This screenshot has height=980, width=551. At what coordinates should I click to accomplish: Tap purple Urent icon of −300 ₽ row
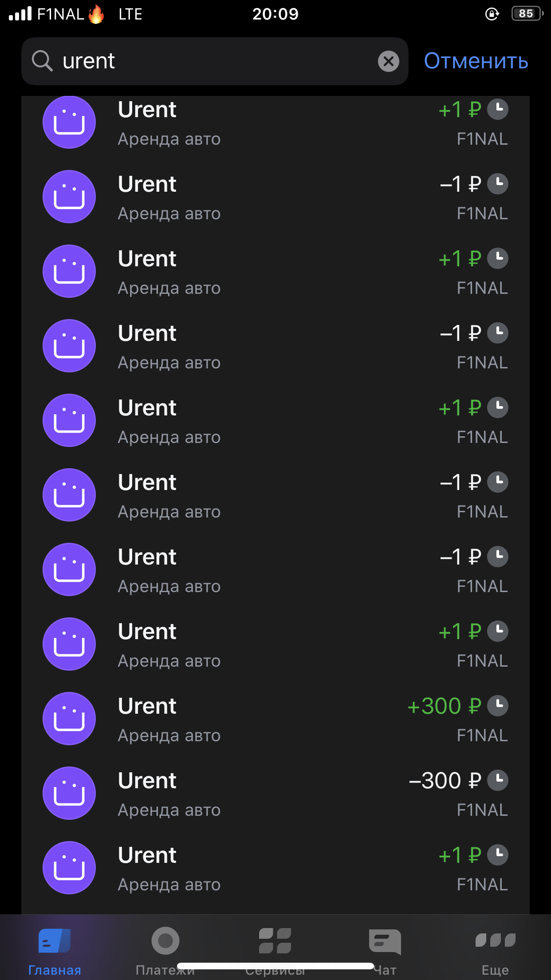click(69, 793)
